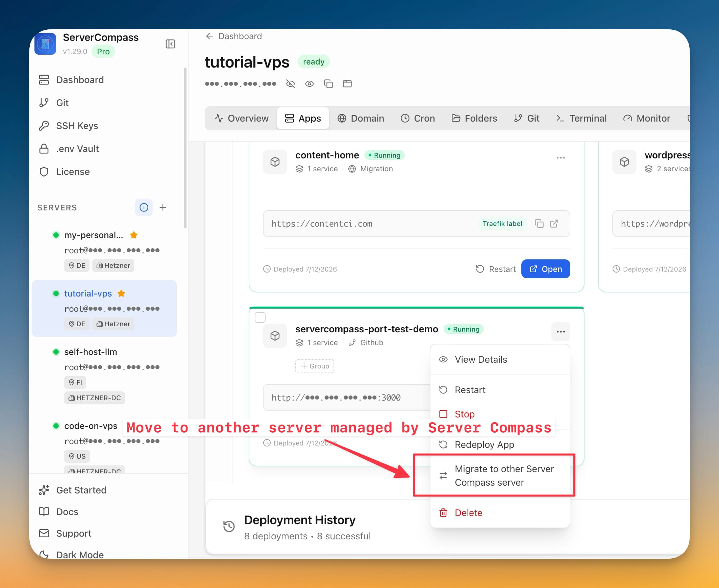Click the FI location tag

tap(75, 382)
